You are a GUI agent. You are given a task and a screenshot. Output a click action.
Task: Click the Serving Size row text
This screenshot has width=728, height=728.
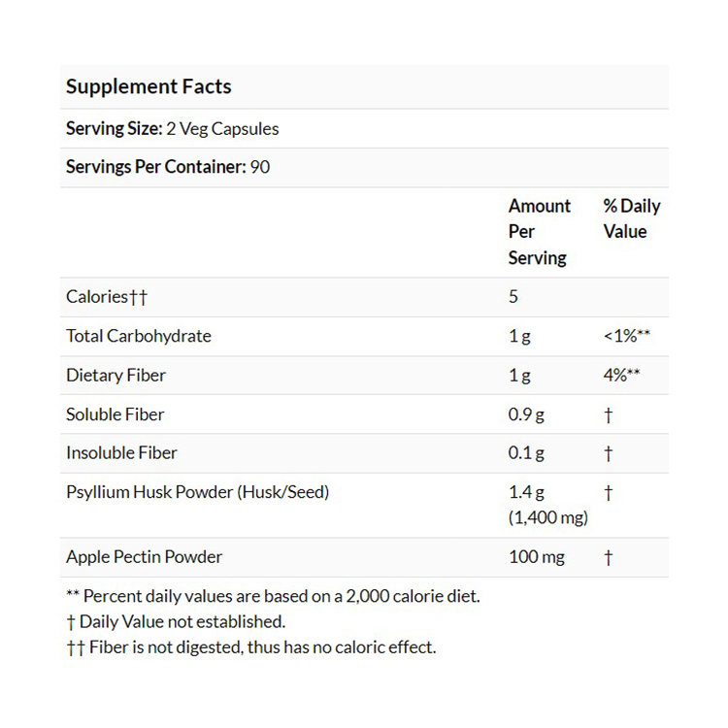tap(172, 128)
